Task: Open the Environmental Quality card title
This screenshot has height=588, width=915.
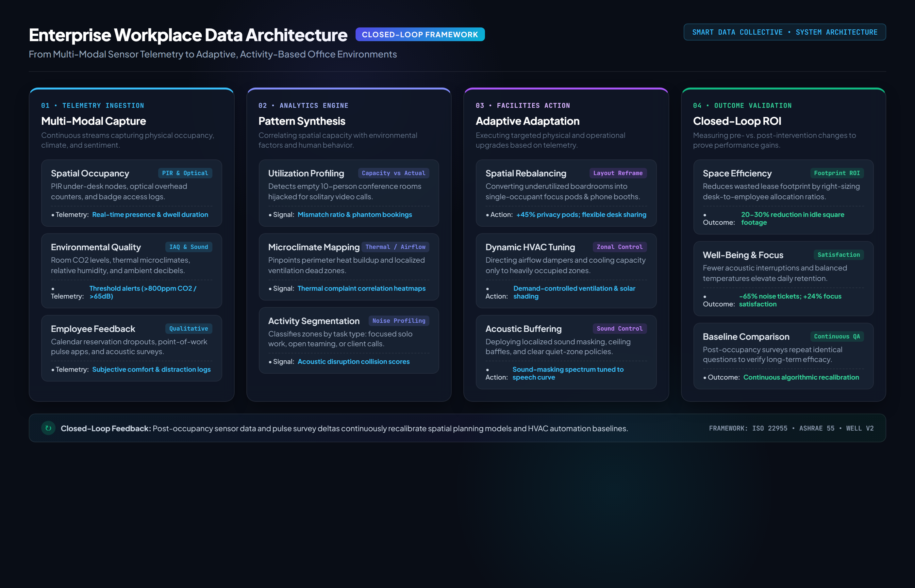Action: (x=96, y=247)
